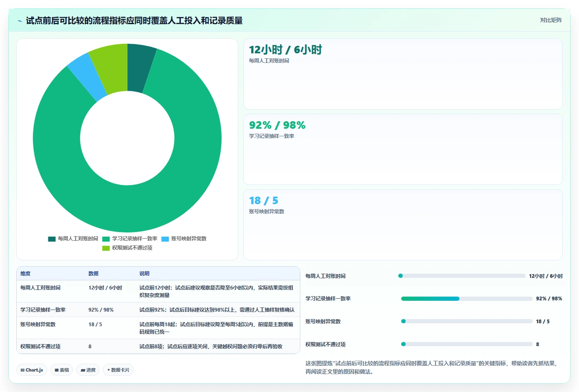This screenshot has height=392, width=579.
Task: Click the light blue donut segment
Action: (88, 77)
